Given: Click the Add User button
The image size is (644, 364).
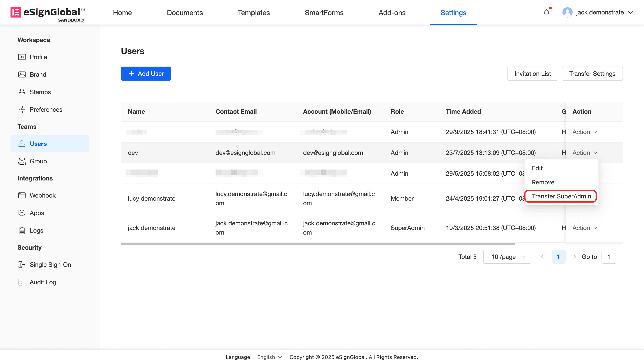Looking at the screenshot, I should [x=146, y=74].
